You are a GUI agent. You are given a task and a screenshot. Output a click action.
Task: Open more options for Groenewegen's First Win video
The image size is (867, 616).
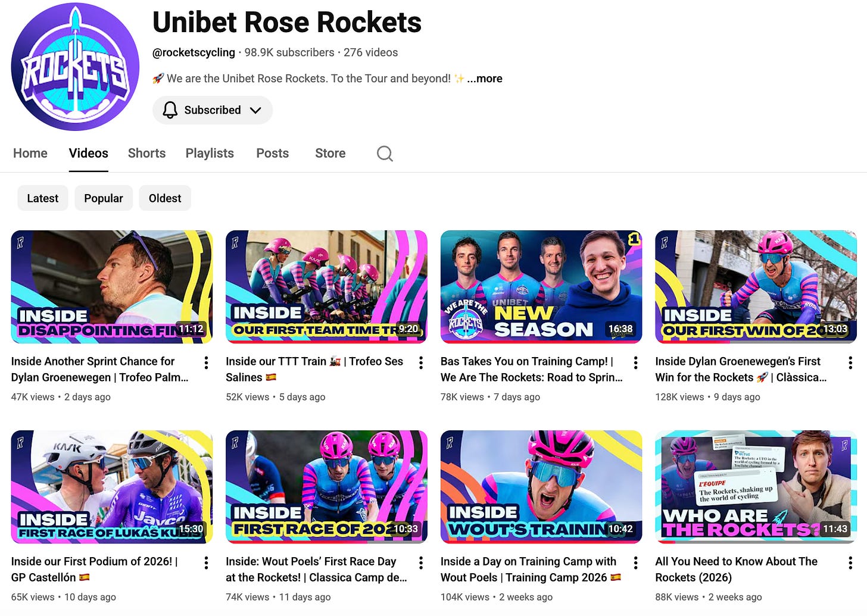click(850, 362)
